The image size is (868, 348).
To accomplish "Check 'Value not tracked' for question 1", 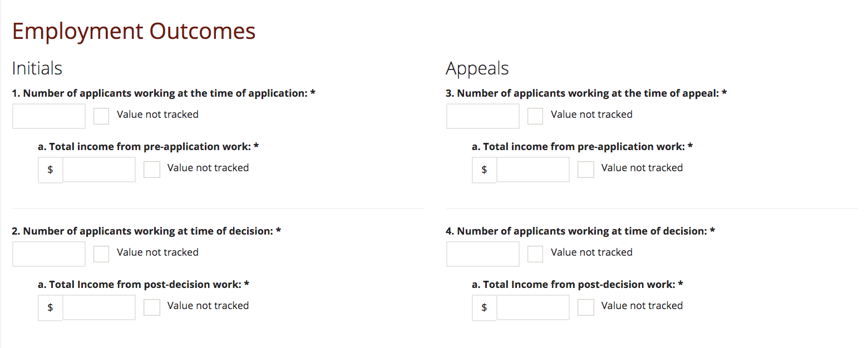I will point(101,116).
